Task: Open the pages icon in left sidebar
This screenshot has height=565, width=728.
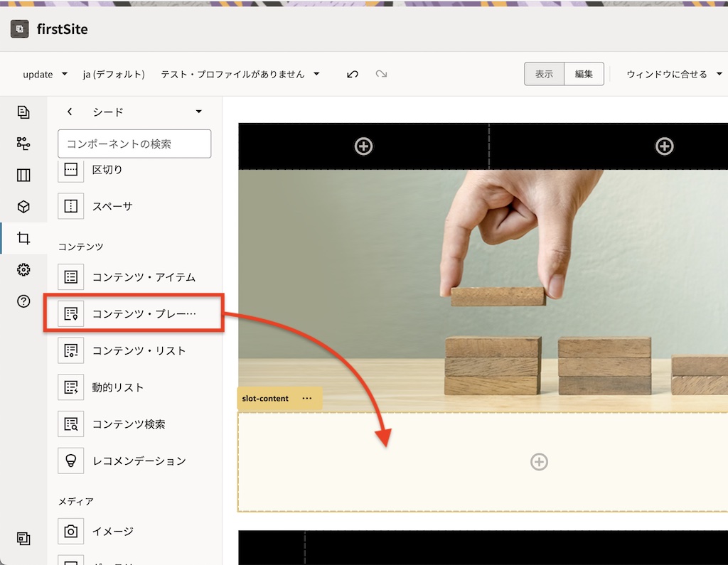Action: pos(23,112)
